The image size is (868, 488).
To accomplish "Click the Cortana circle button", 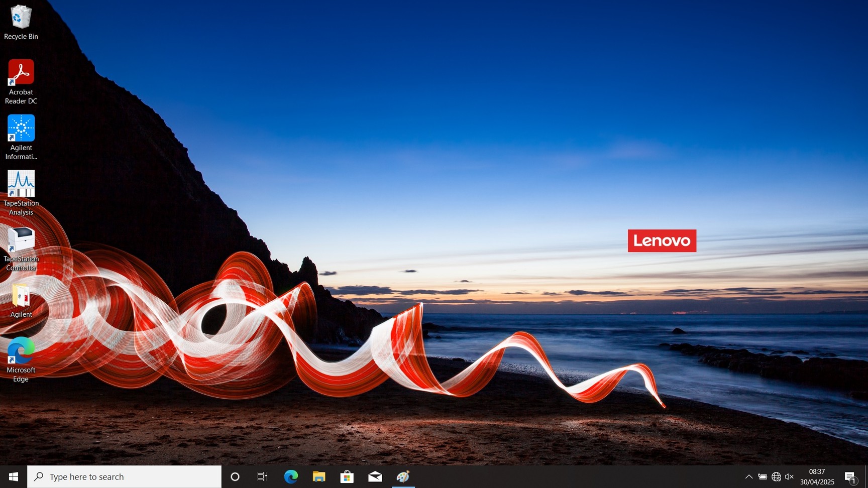I will [x=235, y=476].
